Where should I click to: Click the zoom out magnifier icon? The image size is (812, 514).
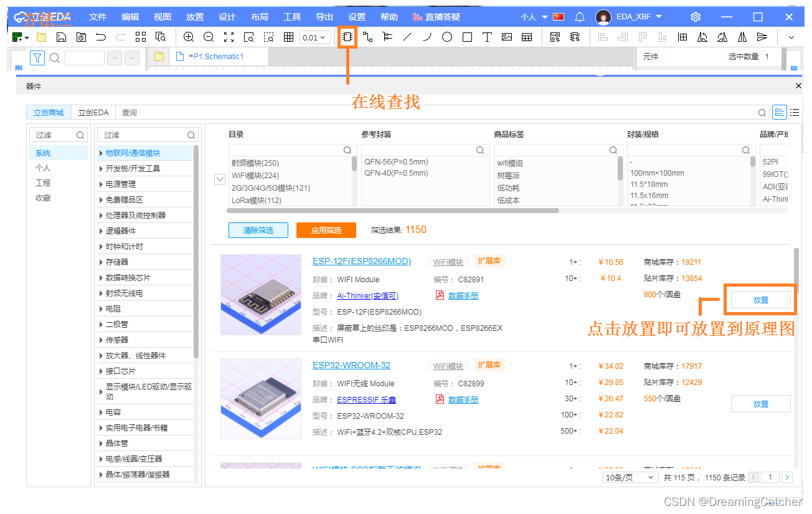tap(209, 37)
